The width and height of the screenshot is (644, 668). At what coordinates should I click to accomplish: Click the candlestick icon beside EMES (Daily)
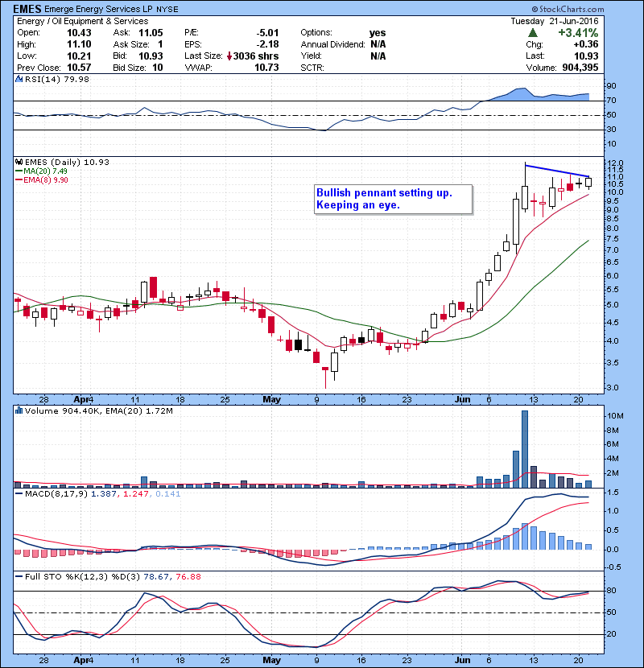(x=19, y=162)
